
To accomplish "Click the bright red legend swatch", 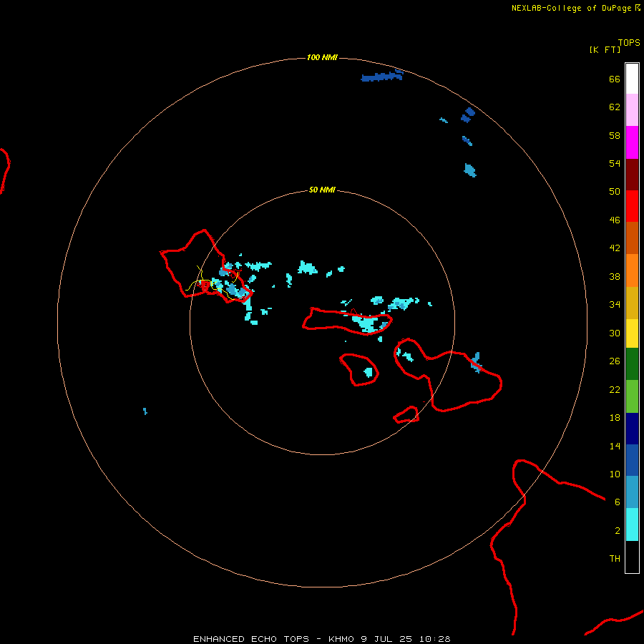I will coord(632,206).
